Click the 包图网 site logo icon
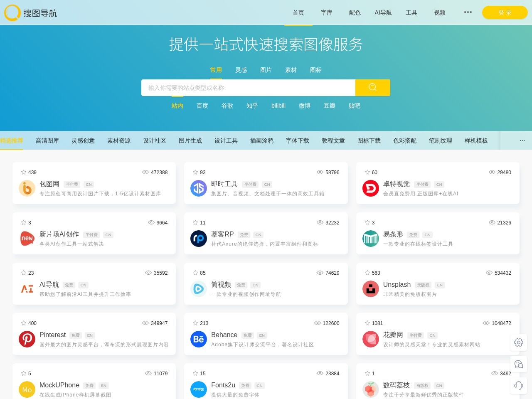The height and width of the screenshot is (399, 532). (27, 188)
